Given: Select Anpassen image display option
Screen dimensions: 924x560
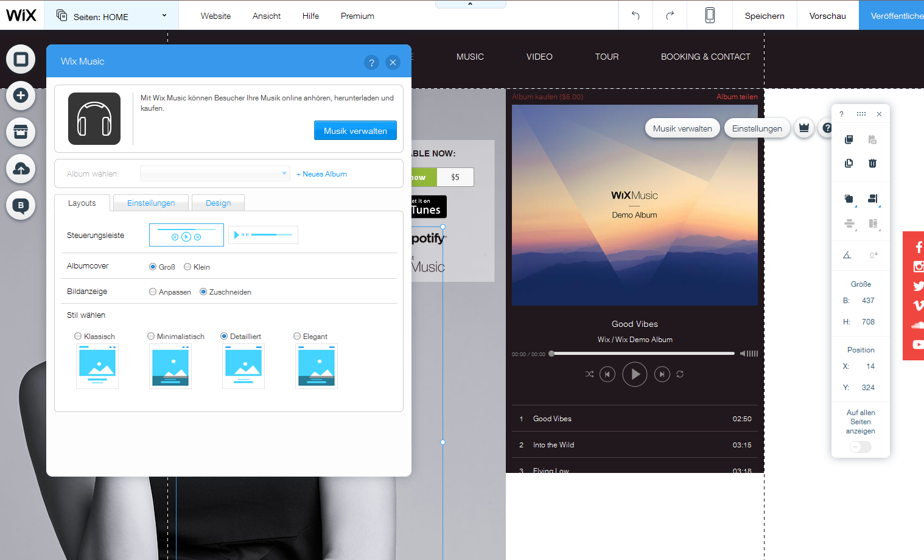Looking at the screenshot, I should click(153, 292).
